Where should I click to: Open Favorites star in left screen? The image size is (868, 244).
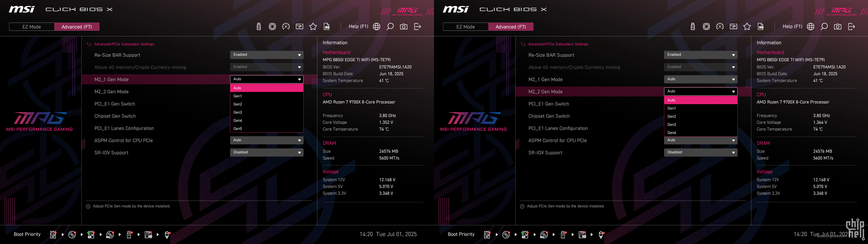[x=313, y=27]
